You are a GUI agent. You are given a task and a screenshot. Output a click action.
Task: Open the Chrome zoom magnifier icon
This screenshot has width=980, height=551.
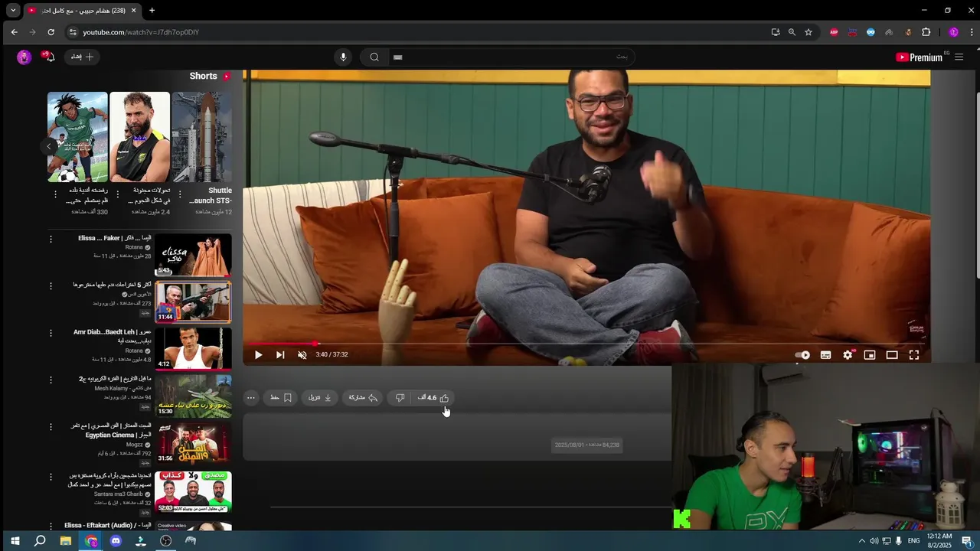point(792,32)
